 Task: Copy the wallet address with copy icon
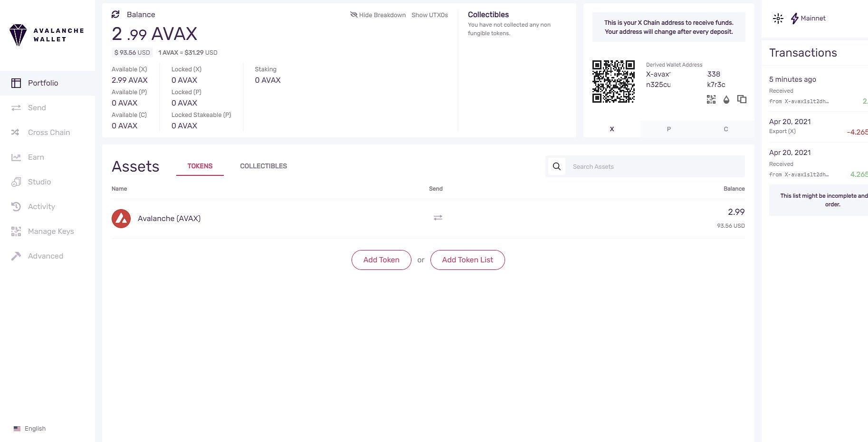point(742,99)
